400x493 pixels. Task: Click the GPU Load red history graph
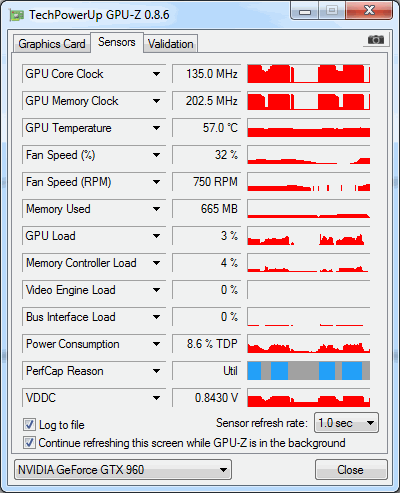309,236
